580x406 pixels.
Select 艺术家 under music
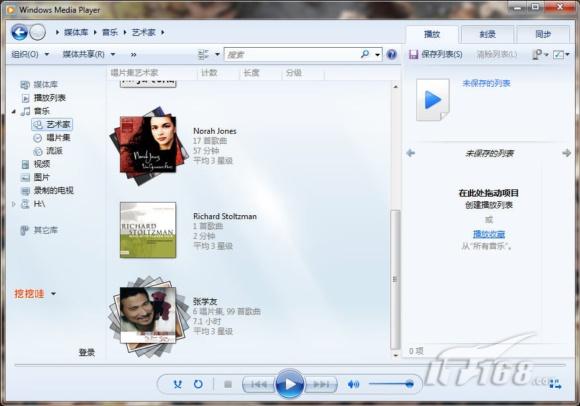(x=52, y=124)
